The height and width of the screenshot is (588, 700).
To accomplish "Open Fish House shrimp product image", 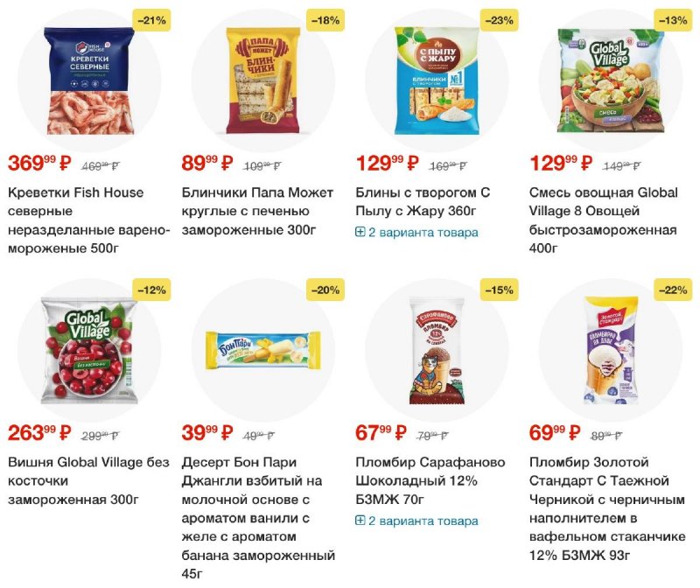I will (x=89, y=81).
